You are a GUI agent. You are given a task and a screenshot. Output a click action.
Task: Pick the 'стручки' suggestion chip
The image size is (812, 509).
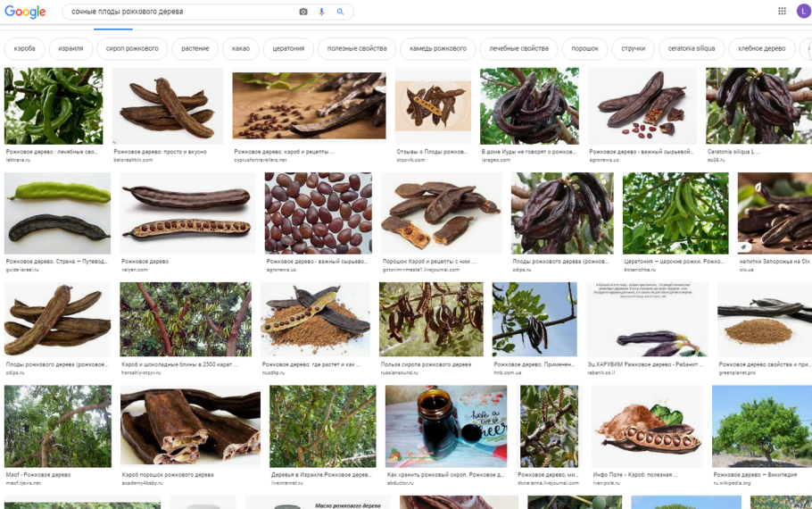click(634, 48)
